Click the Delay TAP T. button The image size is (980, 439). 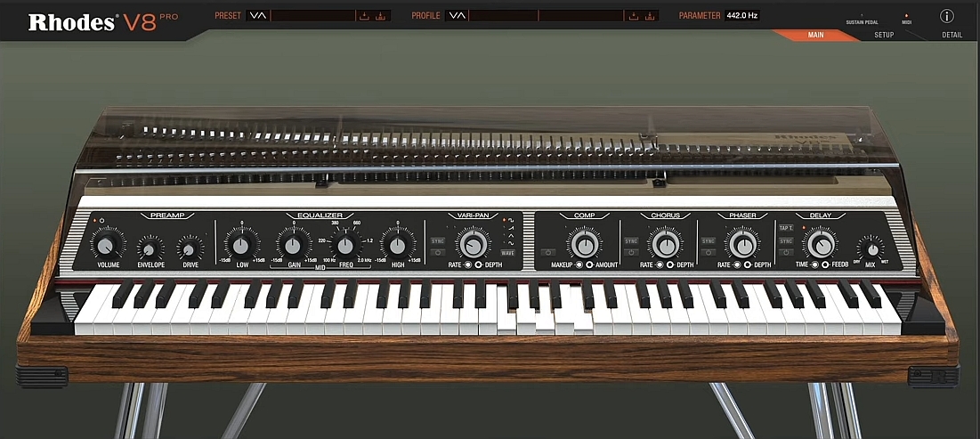(786, 228)
